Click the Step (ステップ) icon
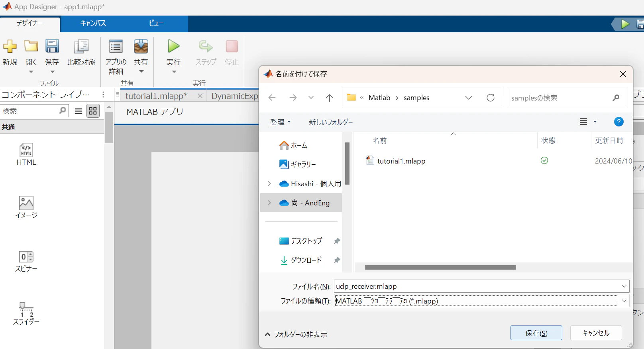 pos(206,46)
